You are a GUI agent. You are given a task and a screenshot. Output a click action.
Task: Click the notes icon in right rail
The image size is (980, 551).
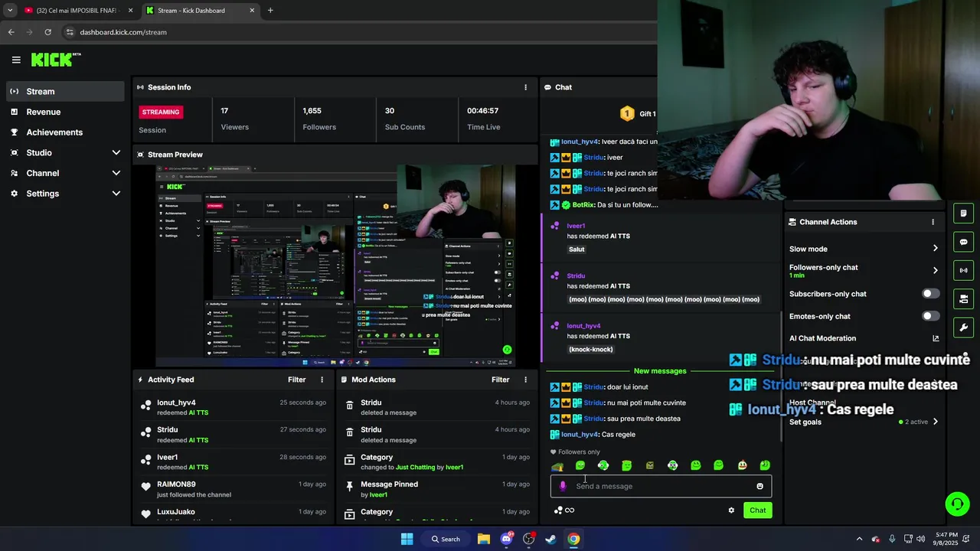tap(963, 214)
